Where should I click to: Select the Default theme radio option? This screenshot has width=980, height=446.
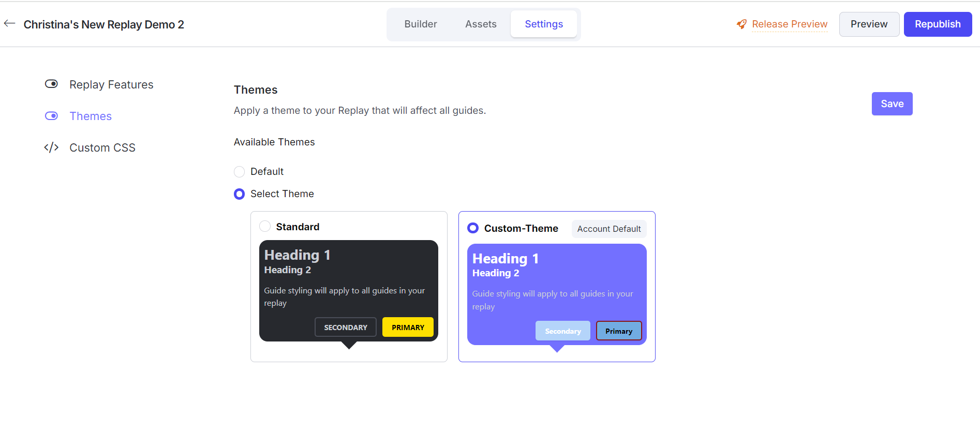[239, 172]
